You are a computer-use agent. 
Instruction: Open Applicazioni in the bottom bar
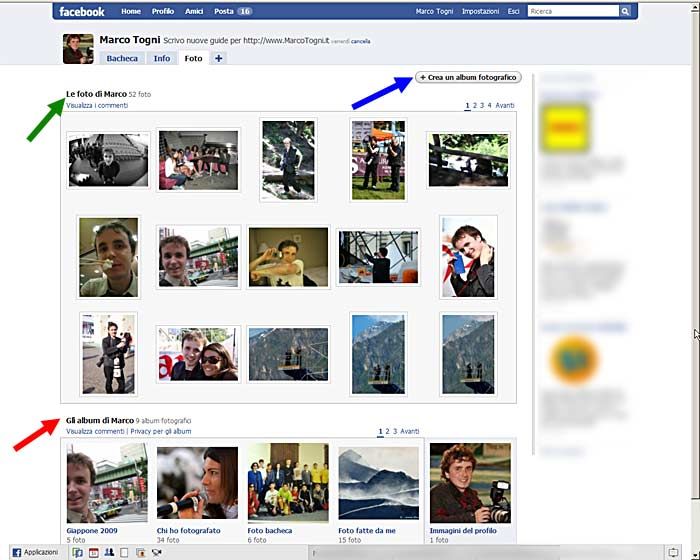[x=35, y=552]
